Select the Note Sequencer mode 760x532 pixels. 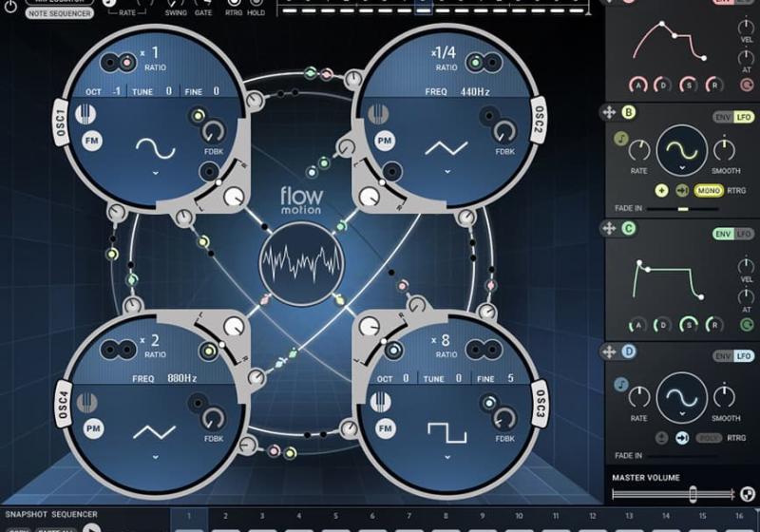click(59, 13)
